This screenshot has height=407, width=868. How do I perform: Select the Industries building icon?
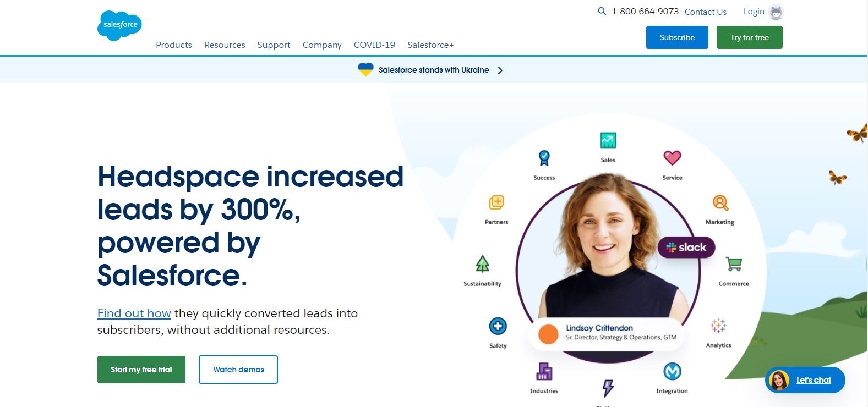click(x=544, y=372)
